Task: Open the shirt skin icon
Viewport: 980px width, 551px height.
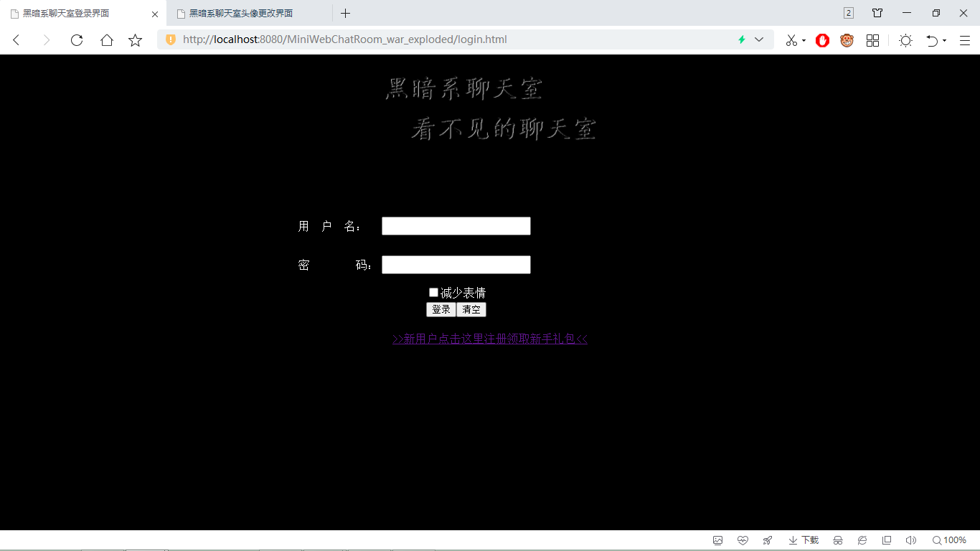Action: [877, 13]
